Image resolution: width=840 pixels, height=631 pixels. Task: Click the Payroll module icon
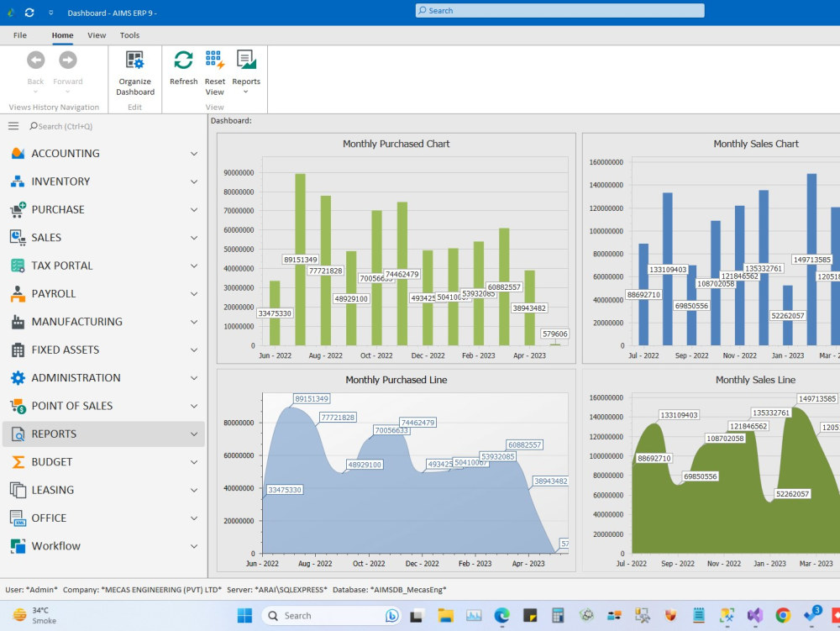[18, 293]
